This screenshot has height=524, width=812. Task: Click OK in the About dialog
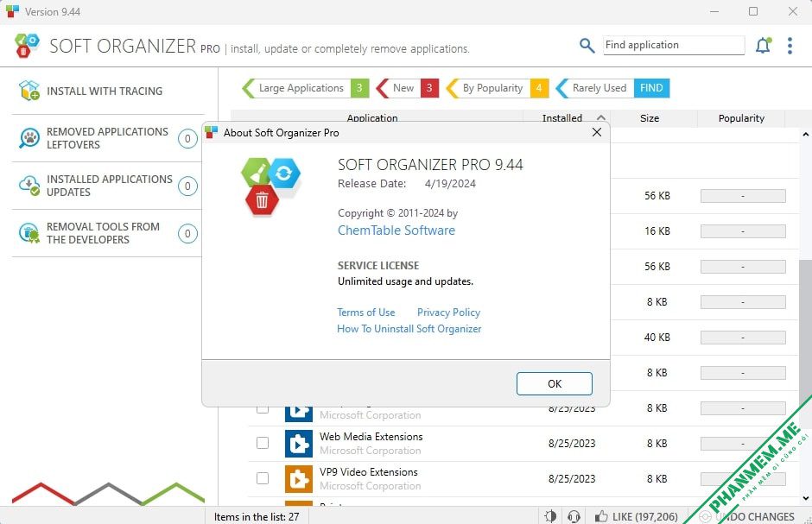[x=554, y=383]
